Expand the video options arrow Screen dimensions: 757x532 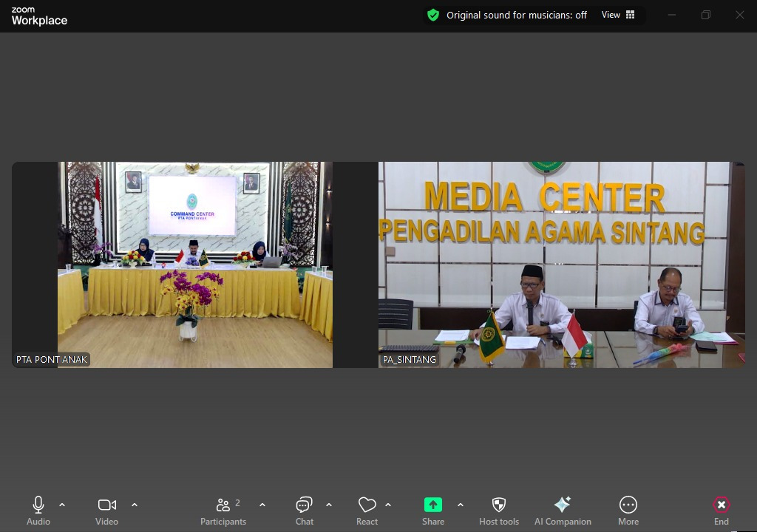pyautogui.click(x=135, y=505)
